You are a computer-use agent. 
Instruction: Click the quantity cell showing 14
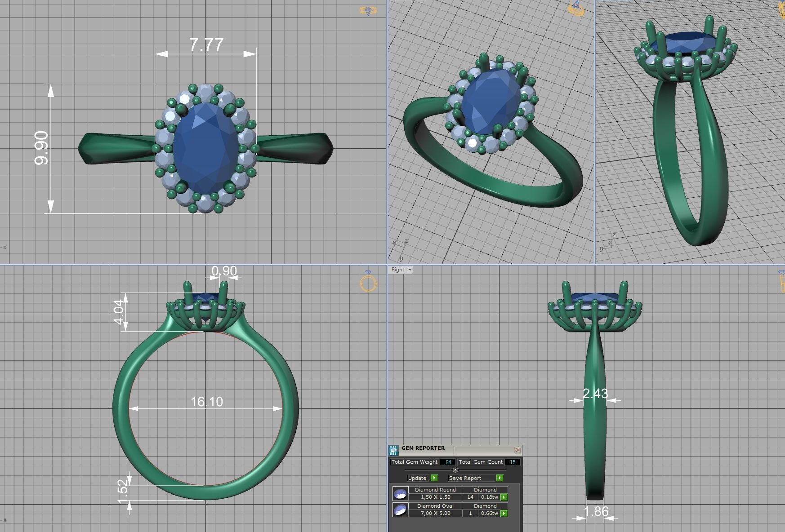(x=470, y=497)
